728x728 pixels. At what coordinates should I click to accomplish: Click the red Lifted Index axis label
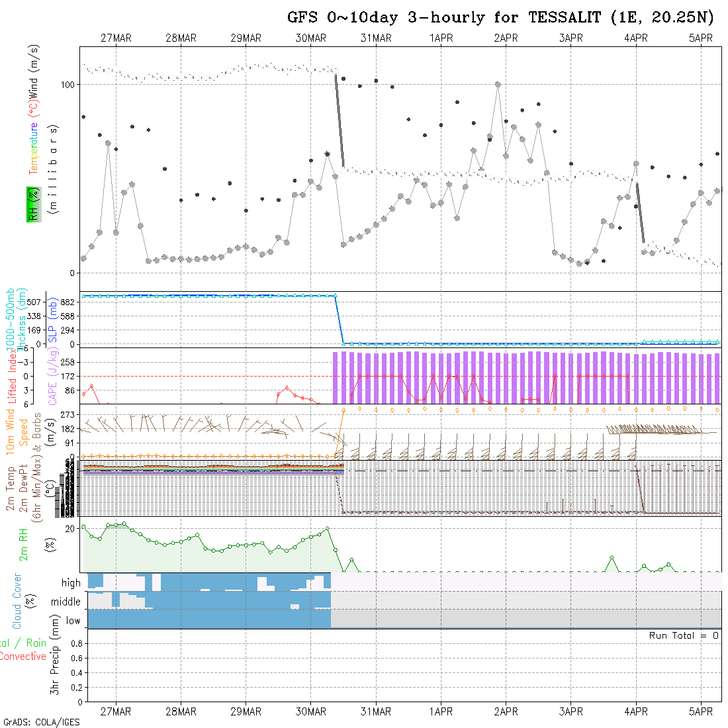pos(12,376)
